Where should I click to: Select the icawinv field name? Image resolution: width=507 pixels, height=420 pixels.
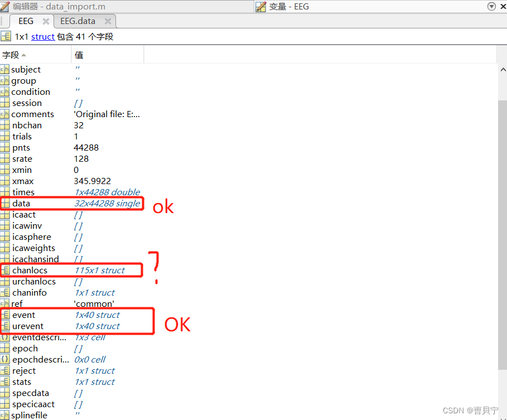(x=27, y=226)
